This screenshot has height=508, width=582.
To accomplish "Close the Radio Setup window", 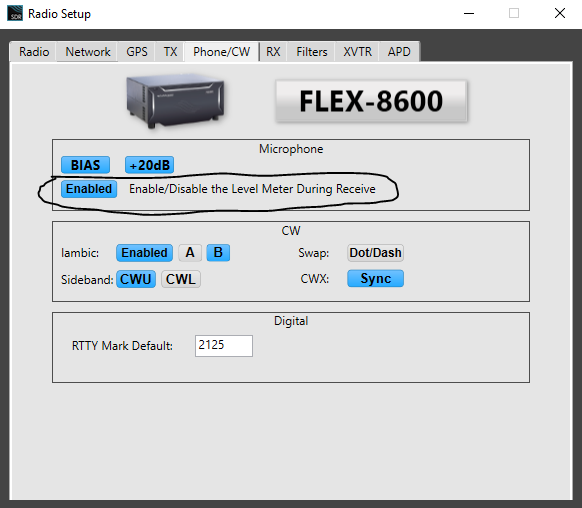I will [x=560, y=13].
